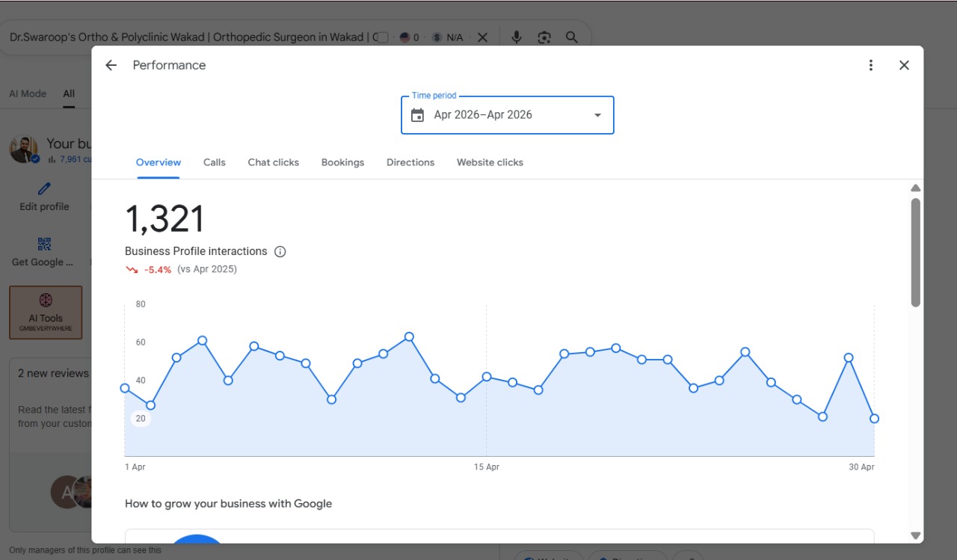The image size is (957, 560).
Task: Select the Website clicks tab
Action: click(490, 162)
